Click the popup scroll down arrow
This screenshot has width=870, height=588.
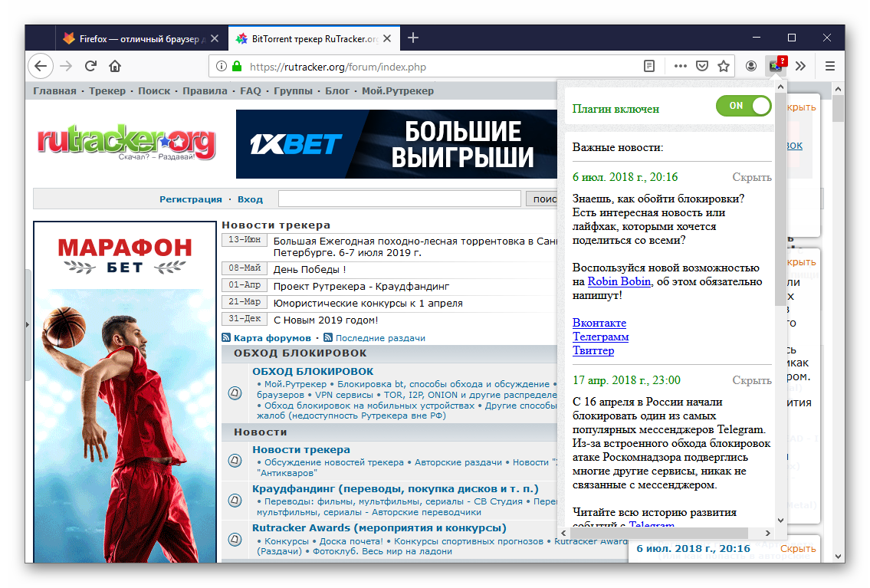(x=780, y=521)
